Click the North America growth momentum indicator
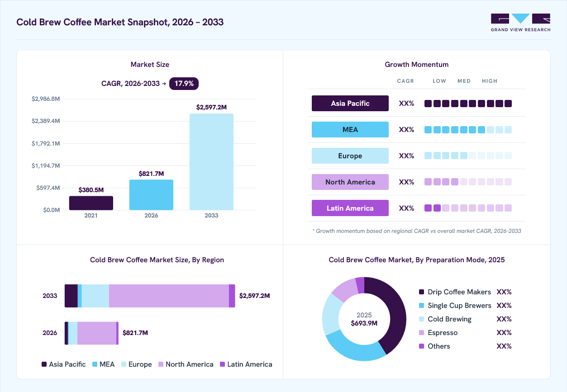The image size is (567, 392). click(468, 182)
